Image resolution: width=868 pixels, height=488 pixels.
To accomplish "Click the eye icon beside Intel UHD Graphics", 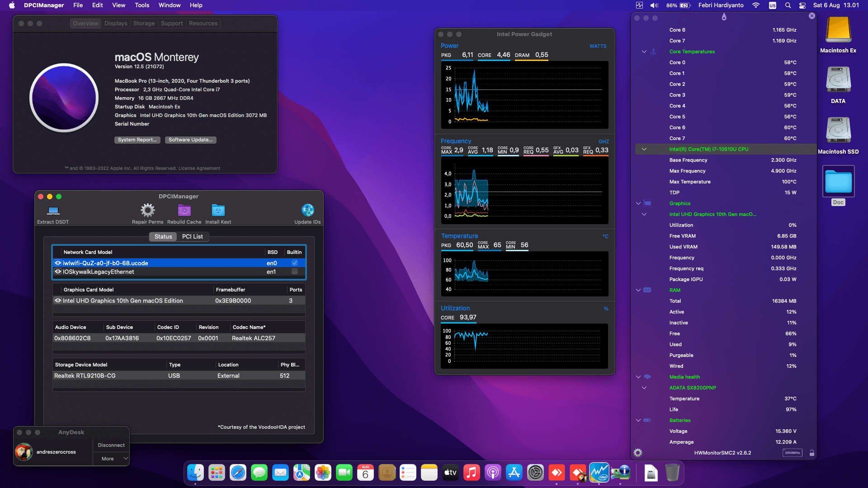I will point(58,300).
